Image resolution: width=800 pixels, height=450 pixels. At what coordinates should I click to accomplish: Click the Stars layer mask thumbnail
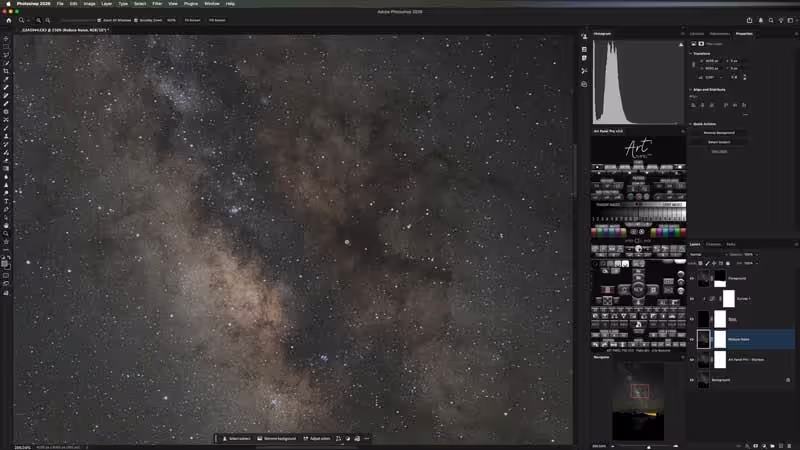point(720,319)
